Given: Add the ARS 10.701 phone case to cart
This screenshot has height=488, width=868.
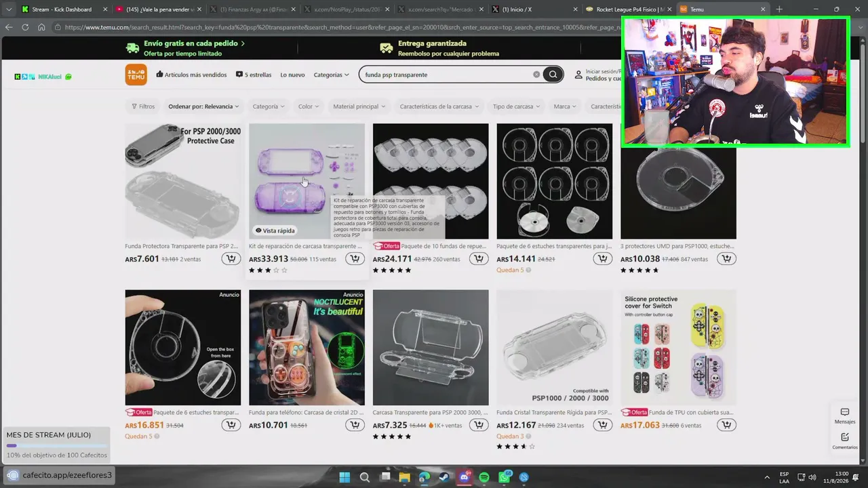Looking at the screenshot, I should pos(355,425).
